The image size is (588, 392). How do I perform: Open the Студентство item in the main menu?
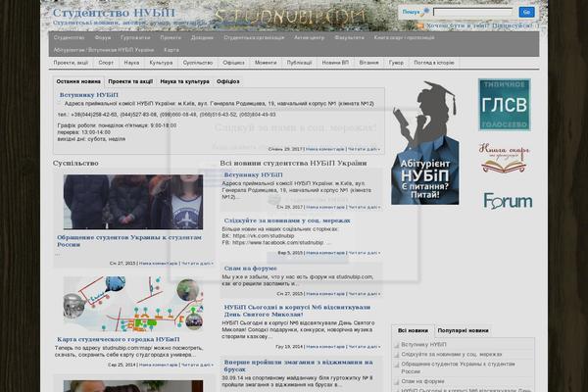tap(69, 37)
